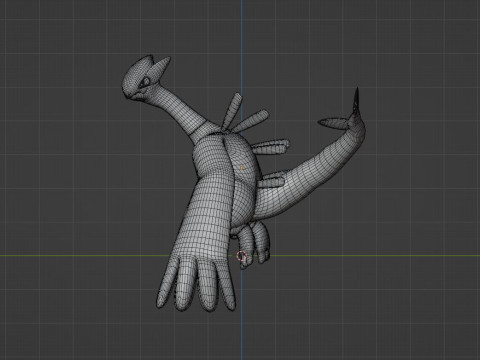This screenshot has height=360, width=480.
Task: Click the red-white 3D cursor ring
Action: click(x=242, y=256)
